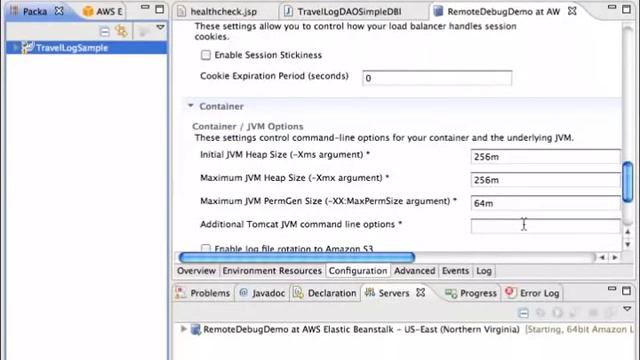Image resolution: width=640 pixels, height=360 pixels.
Task: Switch to Log page tab
Action: (x=484, y=271)
